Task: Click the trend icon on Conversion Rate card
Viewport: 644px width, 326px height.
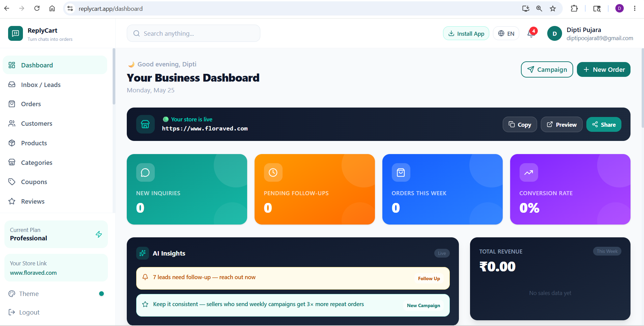Action: coord(529,173)
